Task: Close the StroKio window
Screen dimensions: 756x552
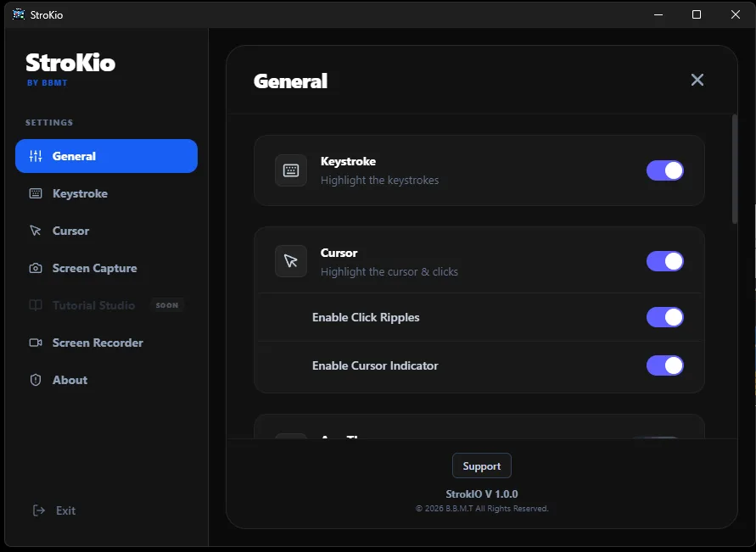Action: 736,14
